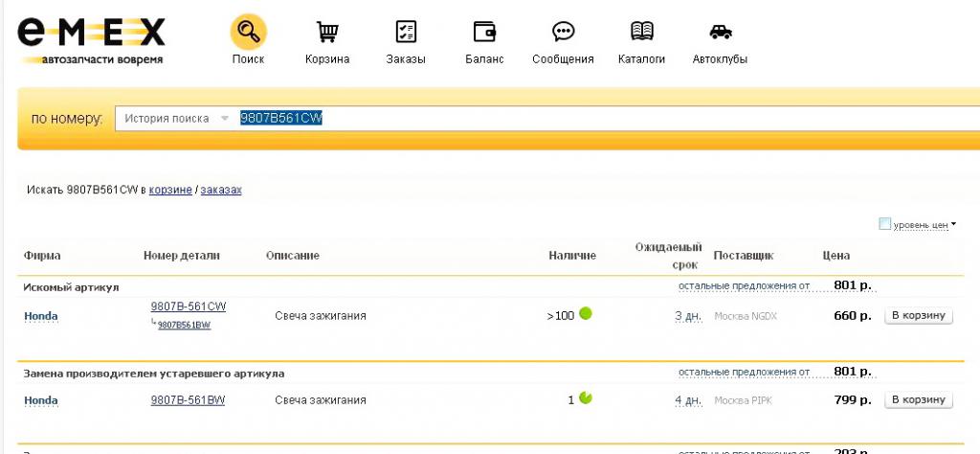Open part number 9807B-561BW link

coord(188,400)
